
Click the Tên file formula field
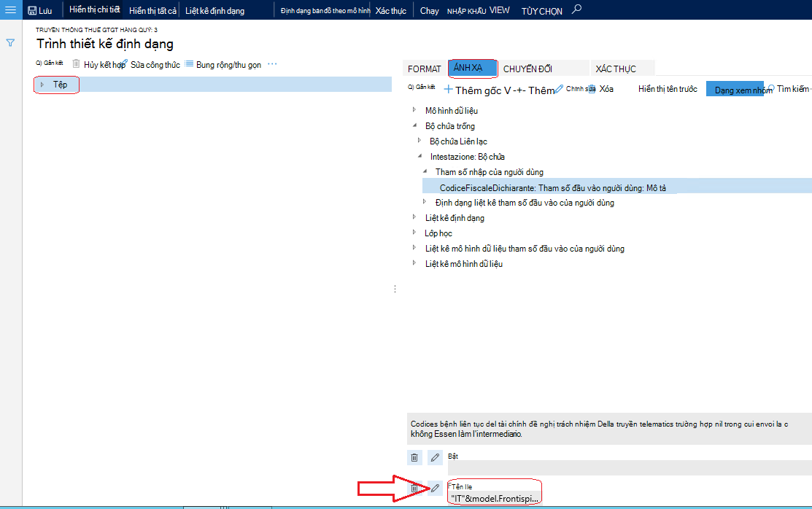point(495,498)
